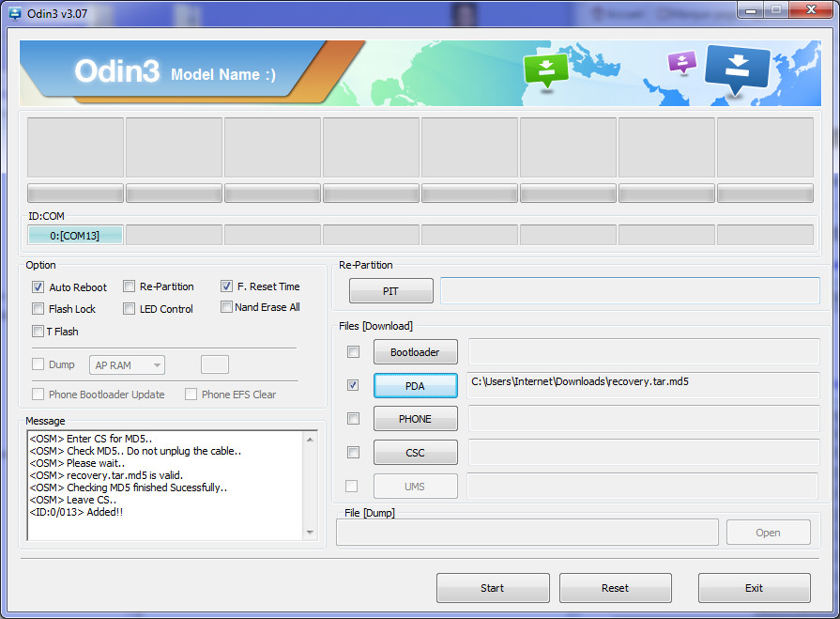The width and height of the screenshot is (840, 619).
Task: Exit the Odin3 application
Action: [x=755, y=588]
